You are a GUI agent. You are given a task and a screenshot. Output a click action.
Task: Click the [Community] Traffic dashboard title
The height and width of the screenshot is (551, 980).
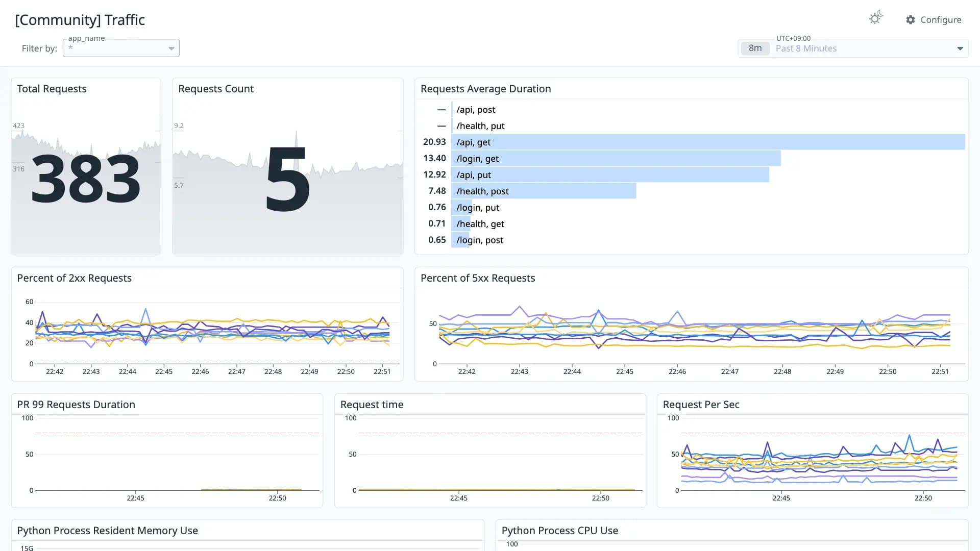pos(80,20)
